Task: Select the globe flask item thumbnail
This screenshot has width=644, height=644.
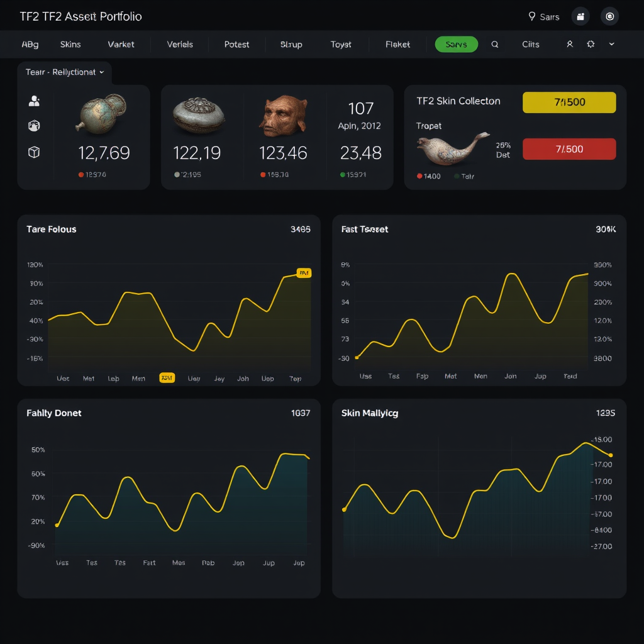Action: 101,114
